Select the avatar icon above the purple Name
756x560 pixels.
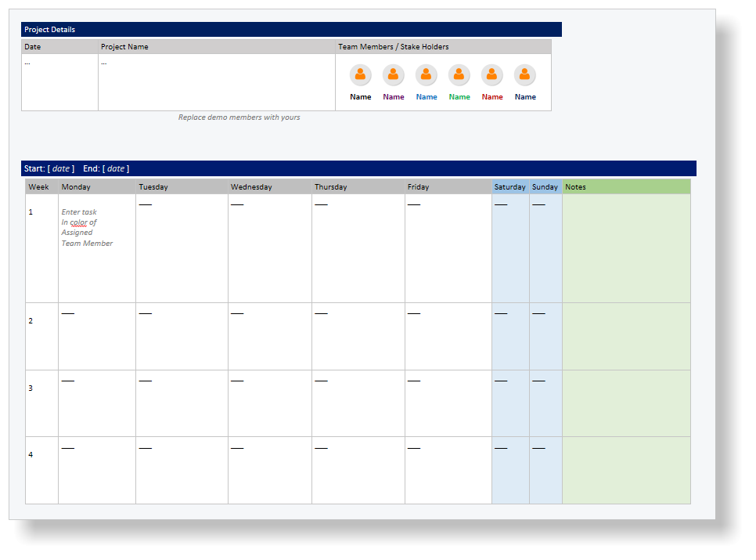coord(393,75)
